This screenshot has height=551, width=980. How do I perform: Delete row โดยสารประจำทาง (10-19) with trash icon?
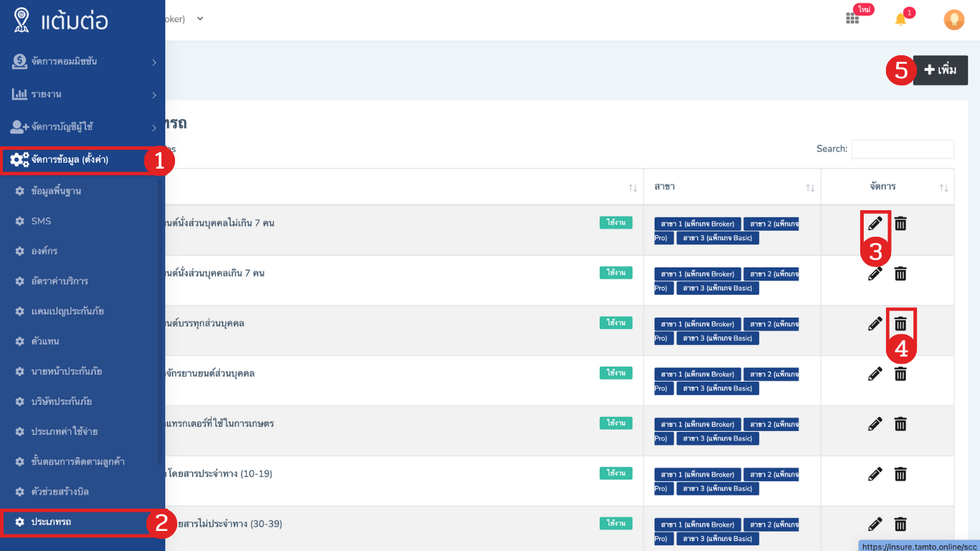click(900, 474)
